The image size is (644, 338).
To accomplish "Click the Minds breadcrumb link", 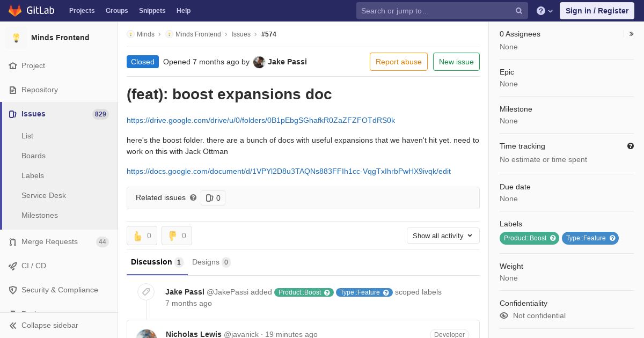I will [145, 34].
